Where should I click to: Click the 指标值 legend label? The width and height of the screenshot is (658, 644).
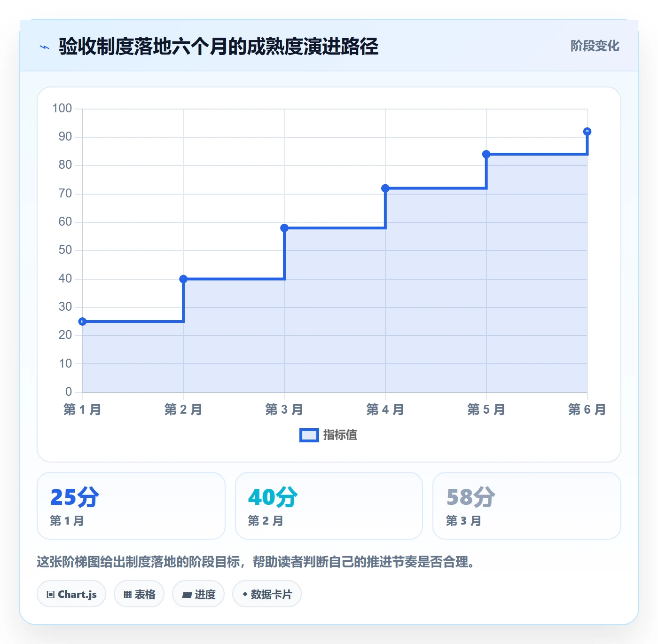340,435
